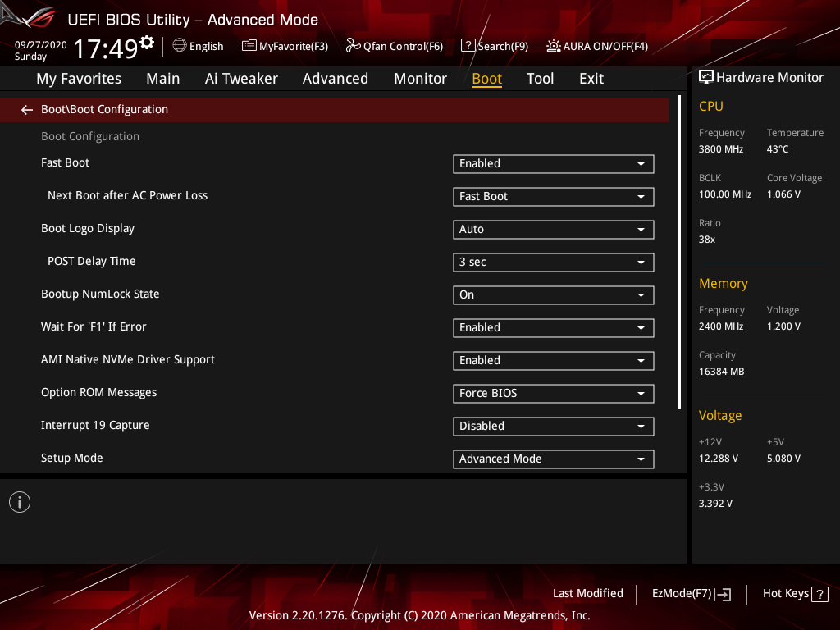Click the memory capacity 16384 MB value
Viewport: 840px width, 630px height.
point(721,372)
